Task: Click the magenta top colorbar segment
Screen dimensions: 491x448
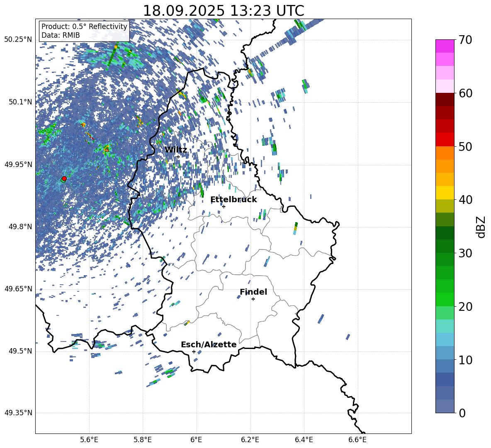Action: coord(445,46)
